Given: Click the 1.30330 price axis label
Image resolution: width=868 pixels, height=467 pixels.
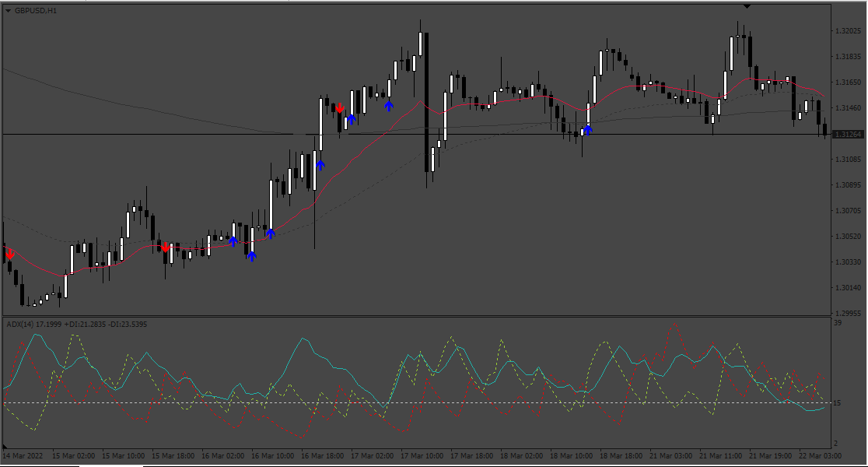Looking at the screenshot, I should pyautogui.click(x=848, y=262).
